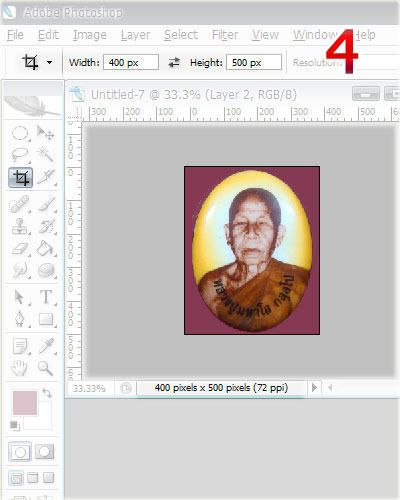This screenshot has width=400, height=500.
Task: Select the Eraser tool
Action: pos(20,249)
